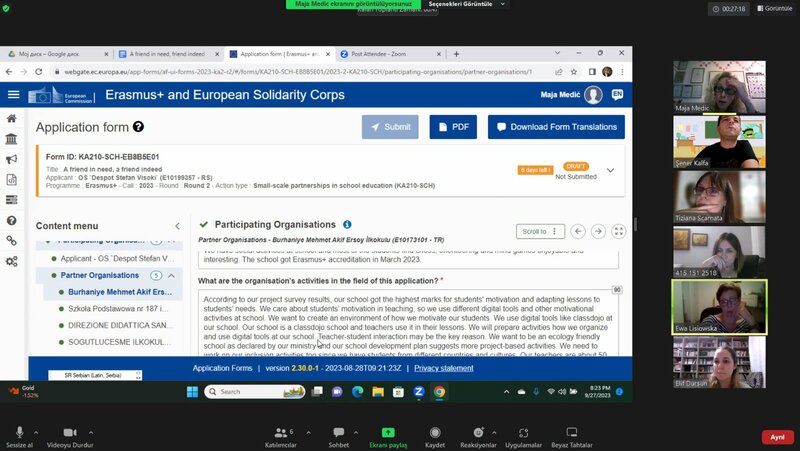This screenshot has height=451, width=800.
Task: Open File Explorer on taskbar
Action: point(378,392)
